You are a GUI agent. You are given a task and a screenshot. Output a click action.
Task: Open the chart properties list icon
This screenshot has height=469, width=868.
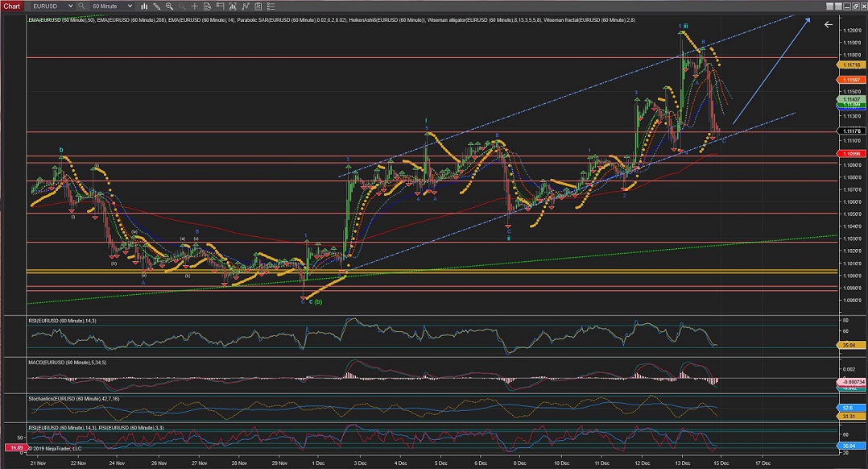pos(271,6)
